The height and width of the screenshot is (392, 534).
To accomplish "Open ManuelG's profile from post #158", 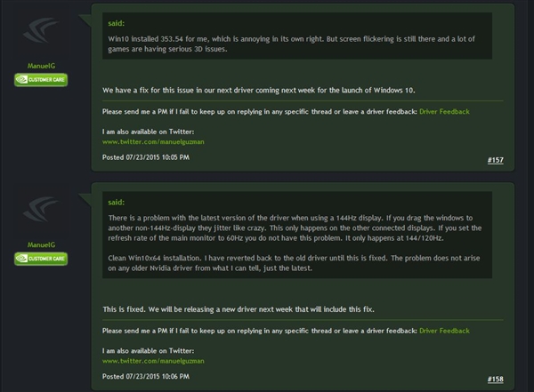I will pos(39,244).
